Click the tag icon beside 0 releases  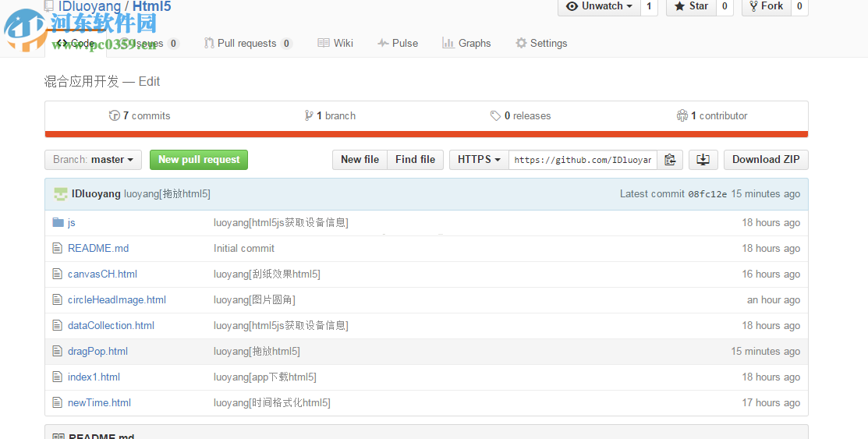tap(495, 115)
